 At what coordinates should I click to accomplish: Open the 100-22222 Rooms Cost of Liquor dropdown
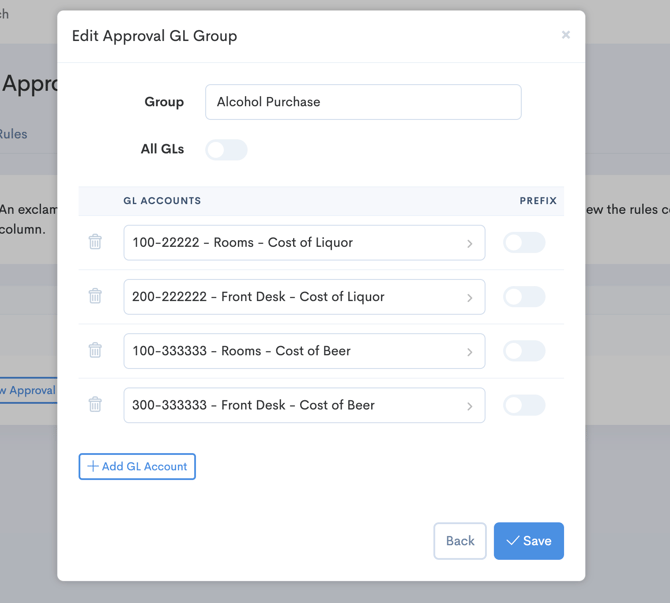(304, 243)
